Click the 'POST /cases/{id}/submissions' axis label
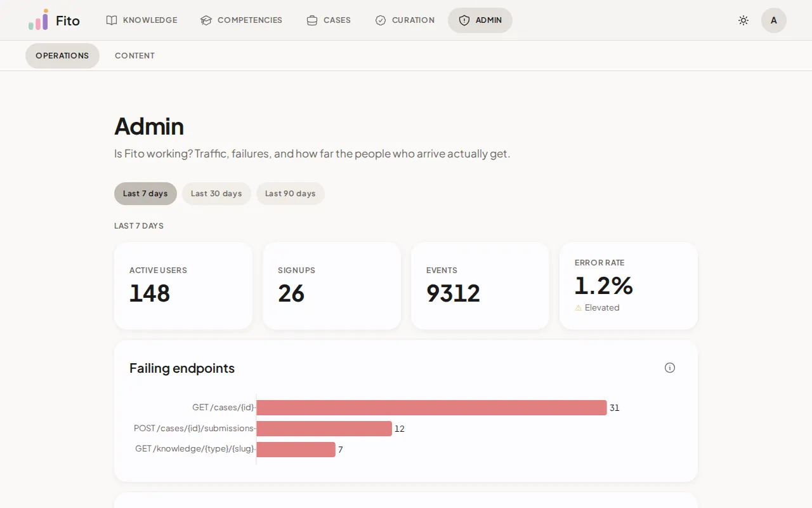812x508 pixels. [x=194, y=429]
